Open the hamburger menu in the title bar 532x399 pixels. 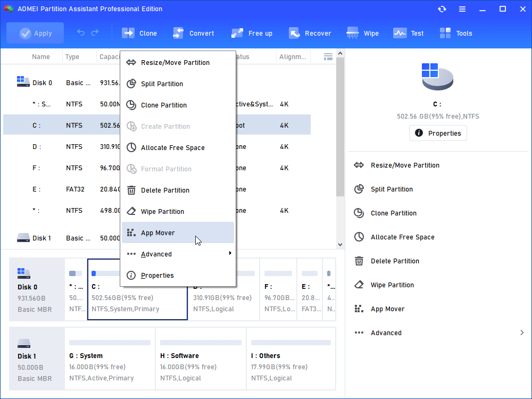(462, 9)
